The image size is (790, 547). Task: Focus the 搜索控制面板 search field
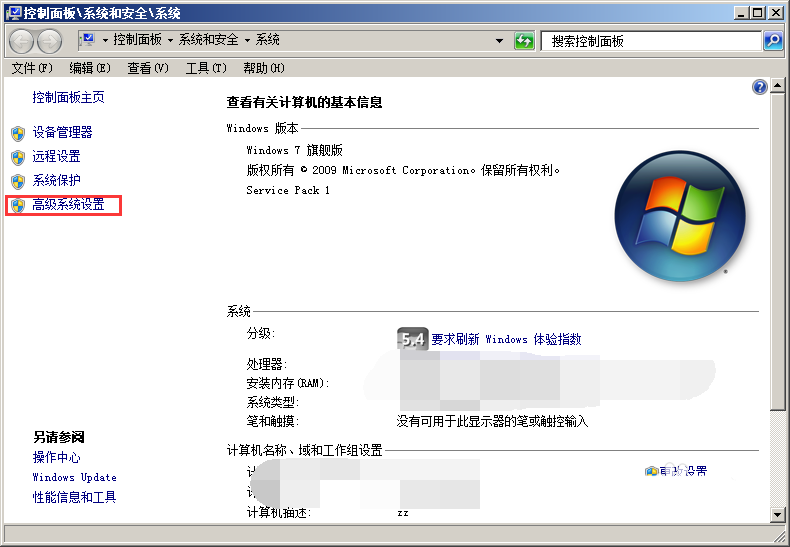(x=650, y=41)
